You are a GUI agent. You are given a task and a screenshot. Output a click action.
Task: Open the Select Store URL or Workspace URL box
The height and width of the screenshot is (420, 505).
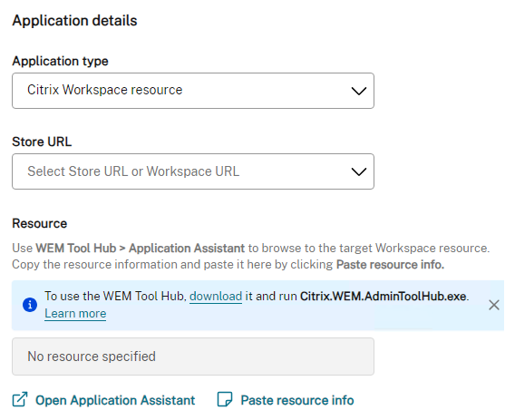(x=193, y=171)
